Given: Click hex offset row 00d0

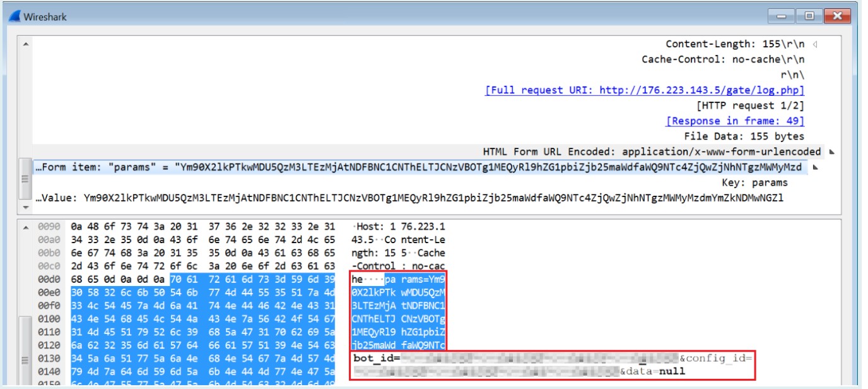Looking at the screenshot, I should click(49, 279).
